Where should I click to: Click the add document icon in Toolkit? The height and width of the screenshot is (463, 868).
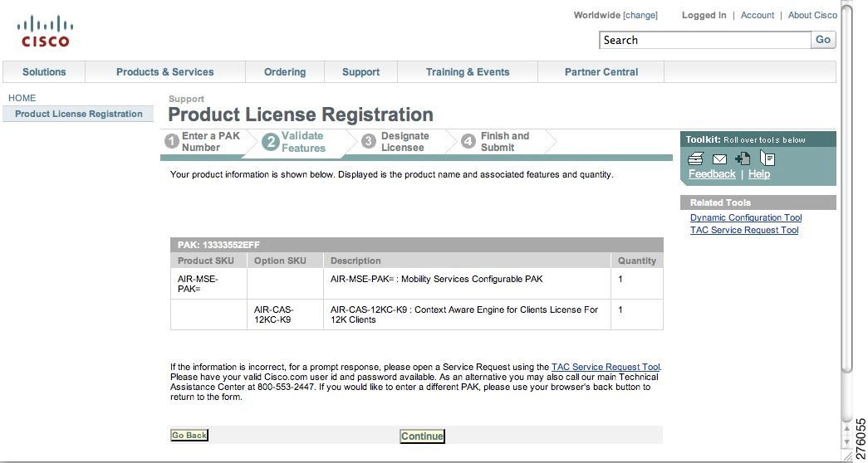click(x=743, y=158)
